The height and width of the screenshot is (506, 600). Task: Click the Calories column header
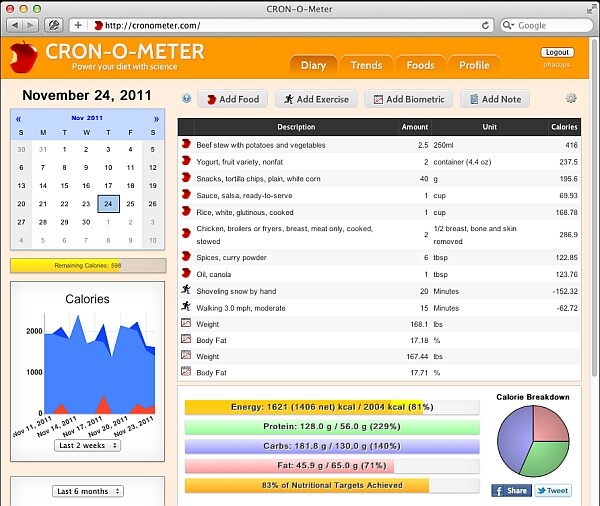click(x=564, y=127)
